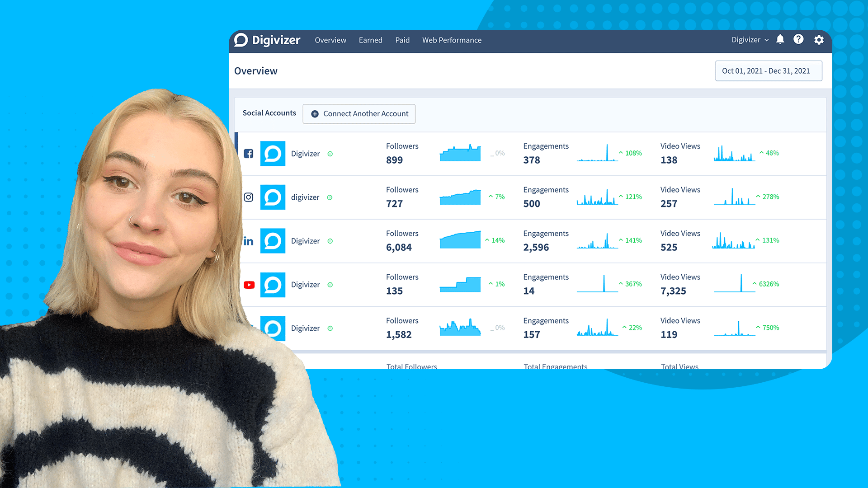The width and height of the screenshot is (868, 488).
Task: Click the green status dot in Instagram row
Action: coord(330,197)
